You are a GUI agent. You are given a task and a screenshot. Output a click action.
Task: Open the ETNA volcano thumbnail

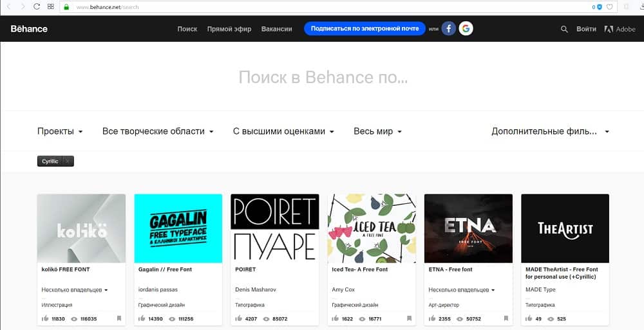coord(468,228)
